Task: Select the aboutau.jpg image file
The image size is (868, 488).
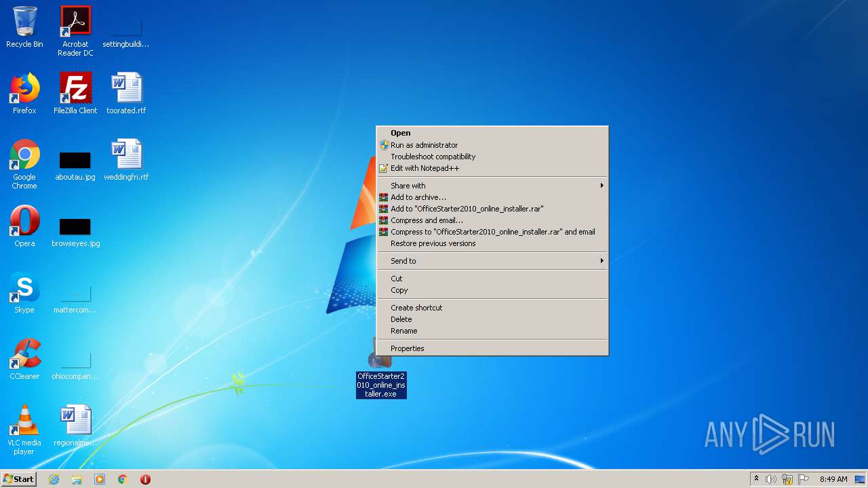Action: tap(75, 164)
